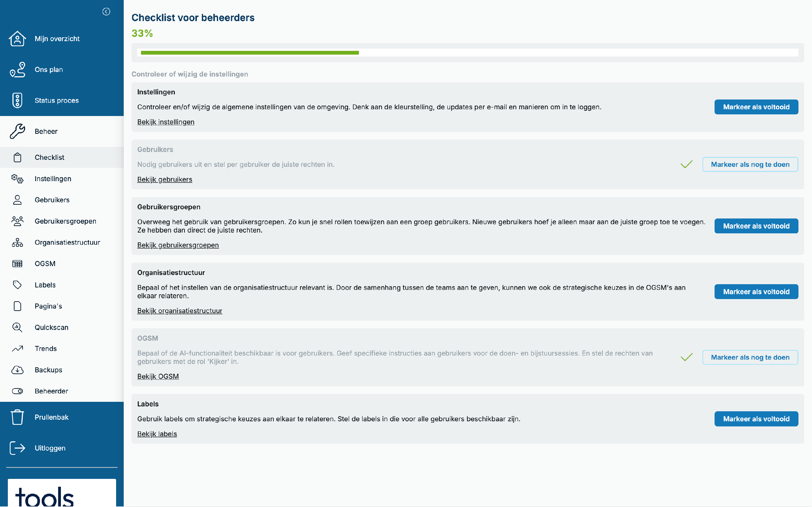Follow the Bekijk gebruikersgroepen link
Viewport: 812px width, 507px height.
[178, 245]
